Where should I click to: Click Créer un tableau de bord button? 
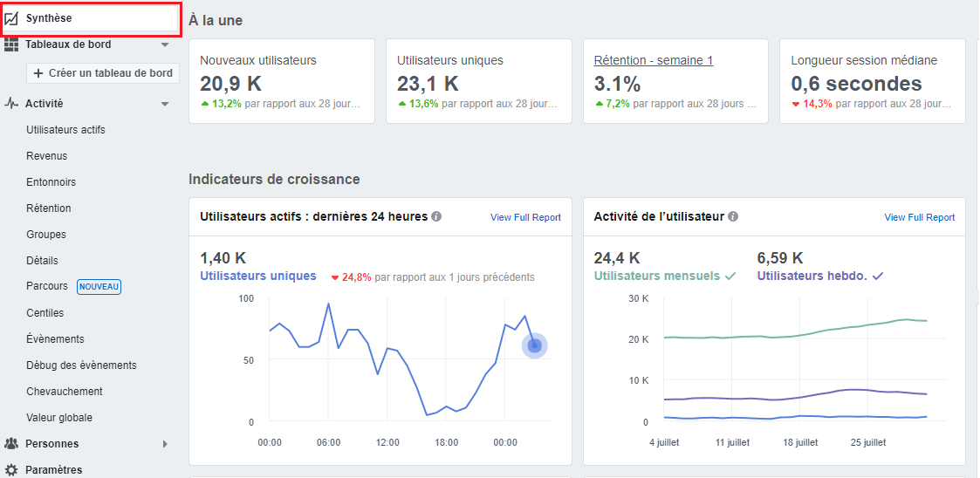click(103, 73)
